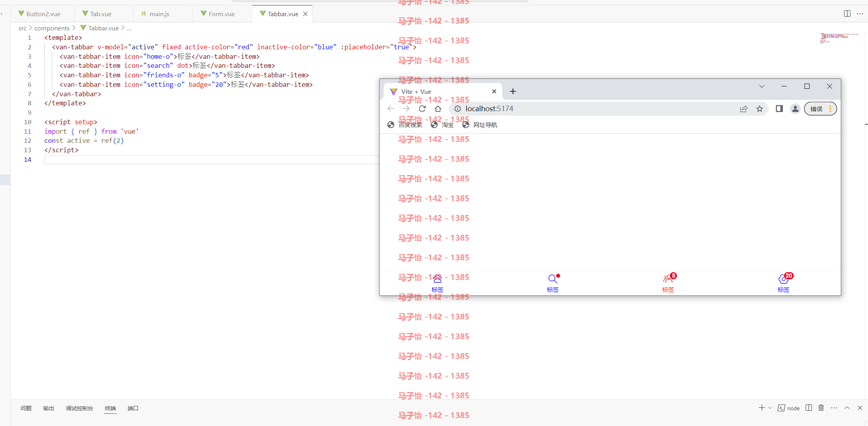Split the editor to the right
The image size is (868, 426).
click(x=847, y=14)
